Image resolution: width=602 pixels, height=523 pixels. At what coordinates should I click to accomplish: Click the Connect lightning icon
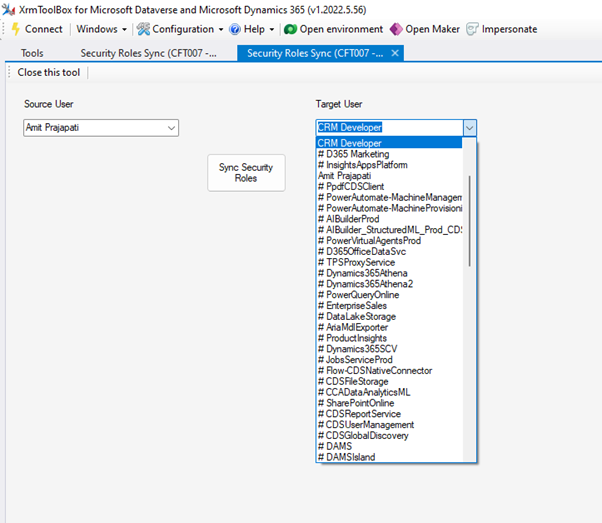point(15,29)
